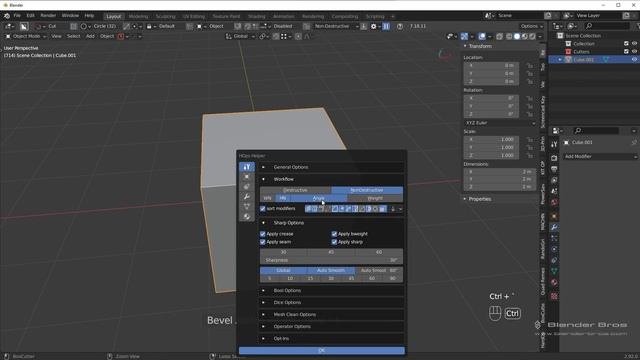Select the NonDestructive workflow button
This screenshot has height=360, width=640.
(x=367, y=190)
